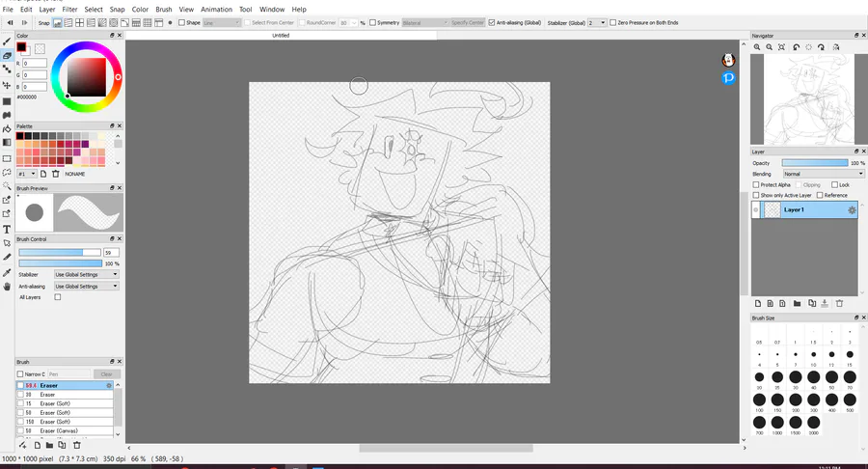Select the Eraser (Canvas) brush
Image resolution: width=868 pixels, height=469 pixels.
65,430
